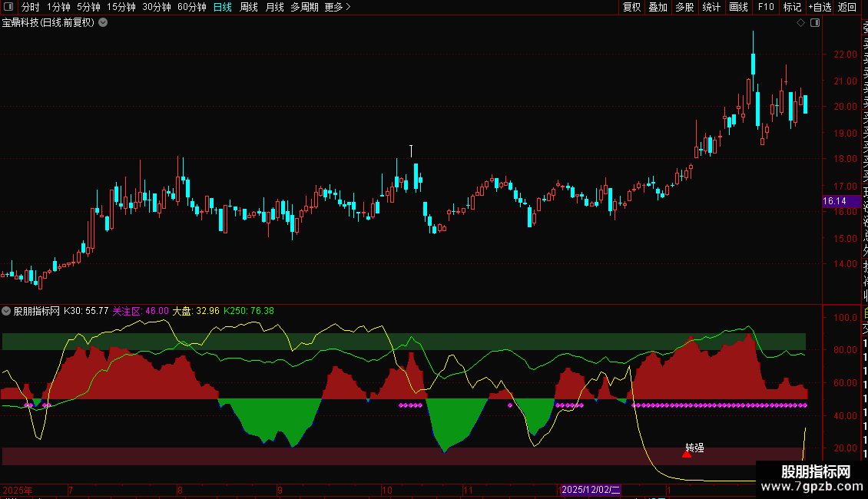Select the 60分钟 period tab
The height and width of the screenshot is (499, 868).
click(191, 7)
